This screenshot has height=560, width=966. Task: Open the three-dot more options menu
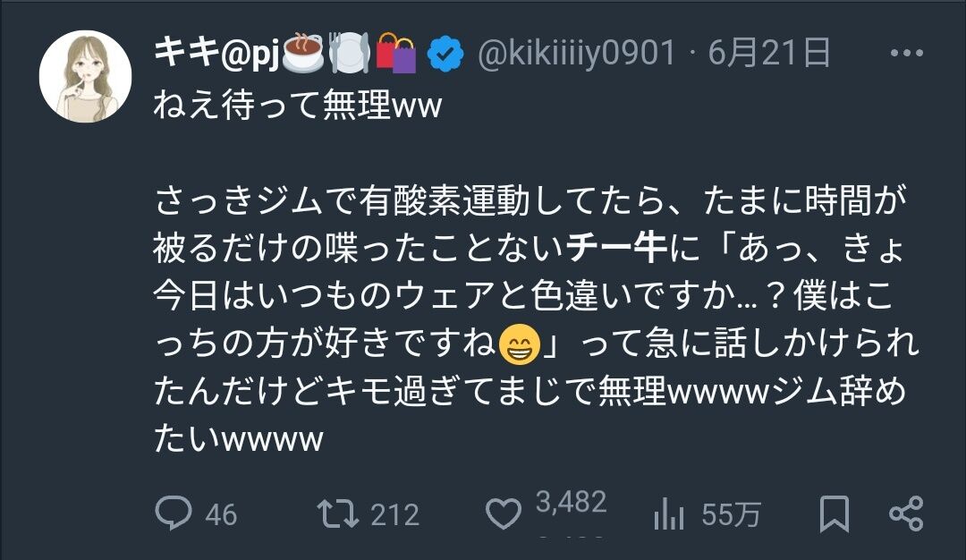click(906, 53)
